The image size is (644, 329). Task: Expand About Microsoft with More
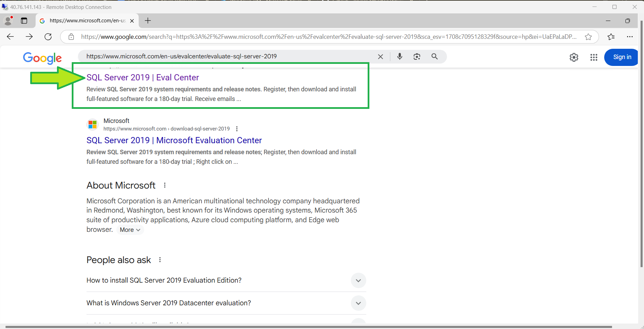pyautogui.click(x=130, y=230)
